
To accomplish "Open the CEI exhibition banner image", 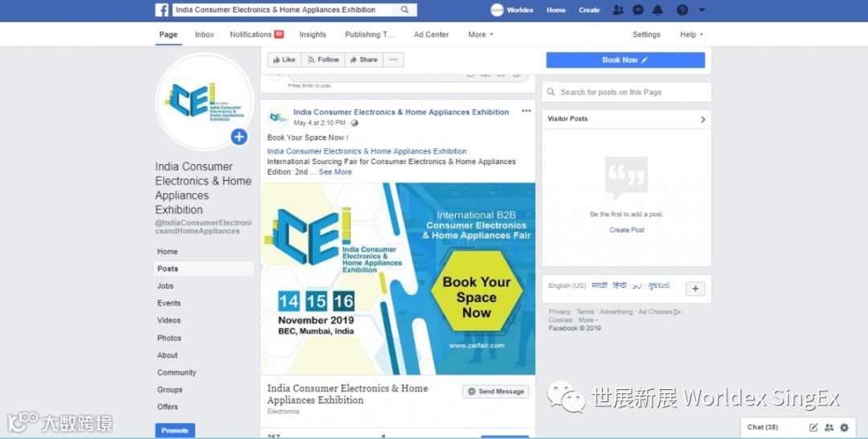I will coord(398,279).
